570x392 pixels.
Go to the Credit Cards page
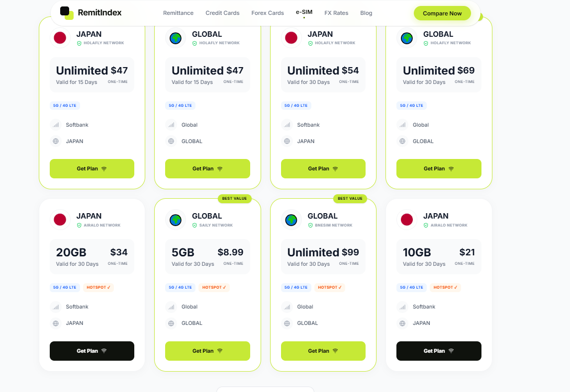(x=222, y=13)
